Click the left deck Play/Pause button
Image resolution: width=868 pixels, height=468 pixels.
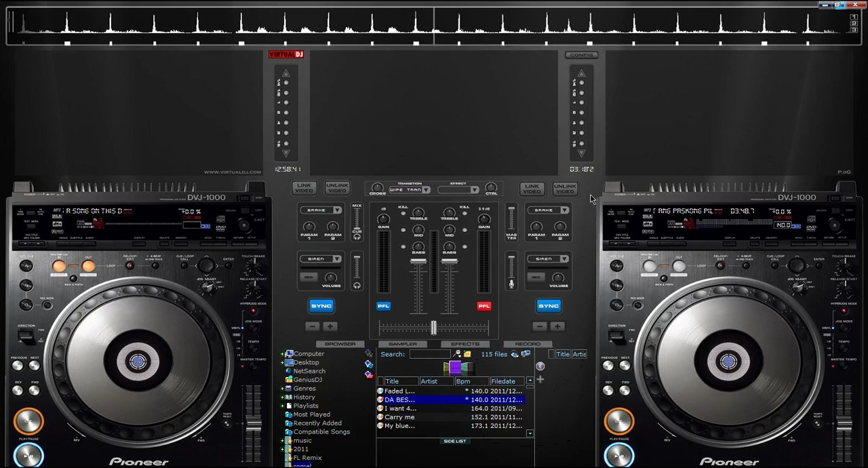[x=28, y=456]
